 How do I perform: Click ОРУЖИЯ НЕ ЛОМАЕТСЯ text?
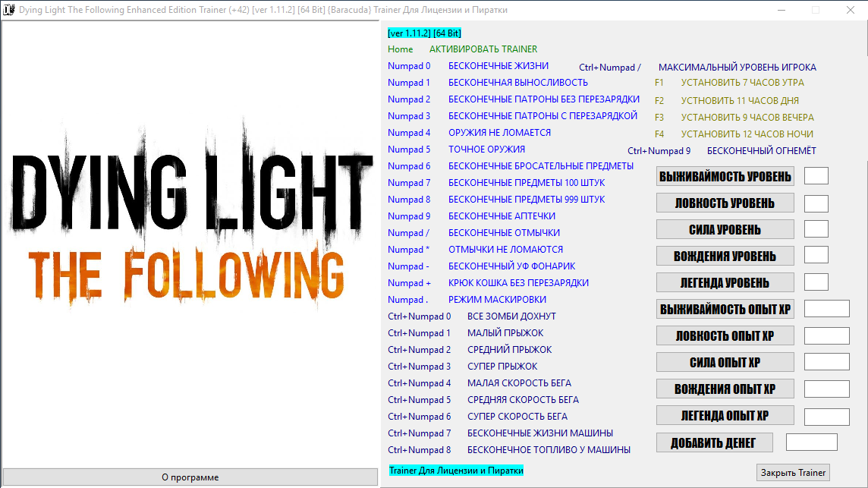coord(499,132)
